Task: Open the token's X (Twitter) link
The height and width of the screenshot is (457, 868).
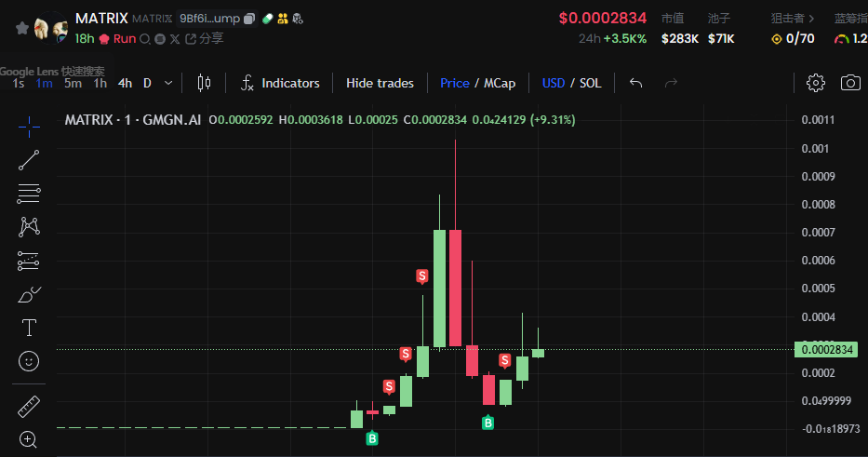Action: (x=175, y=39)
